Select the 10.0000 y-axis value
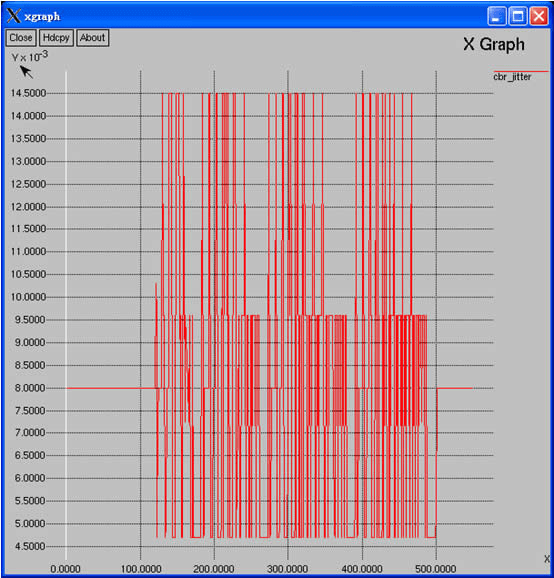 pos(28,297)
